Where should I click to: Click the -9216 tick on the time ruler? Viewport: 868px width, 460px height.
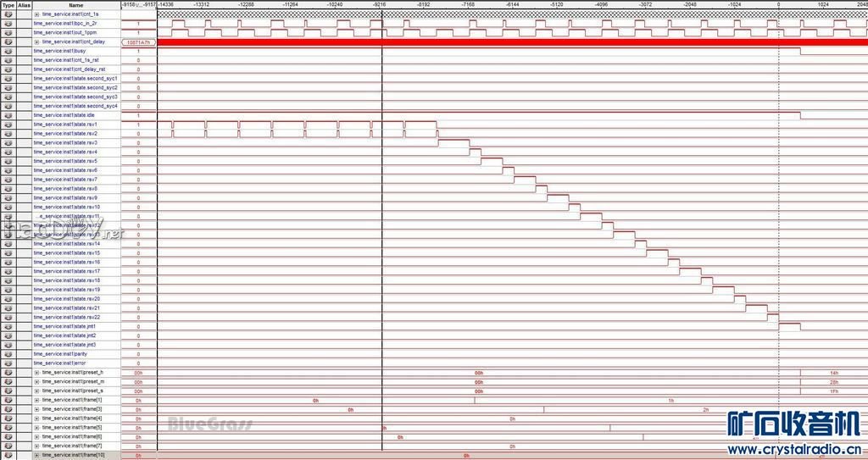[380, 5]
